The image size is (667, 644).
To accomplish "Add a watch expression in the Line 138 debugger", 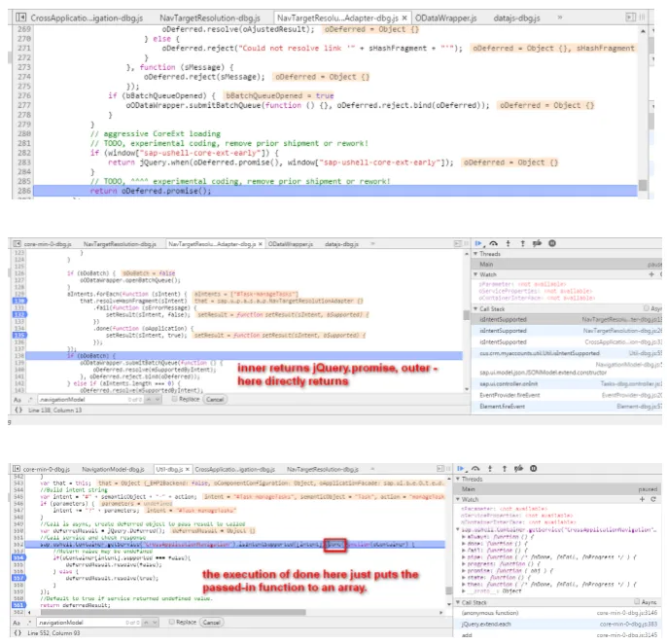I will click(x=650, y=274).
